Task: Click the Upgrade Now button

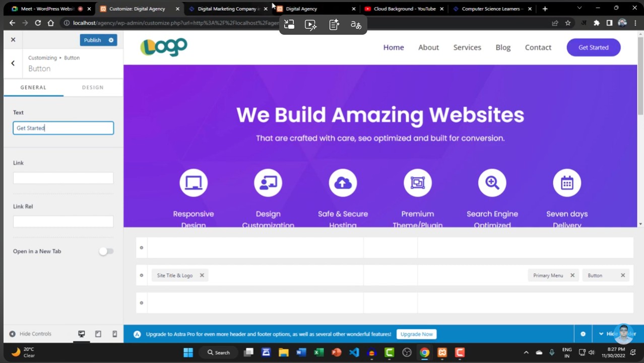Action: pos(416,334)
